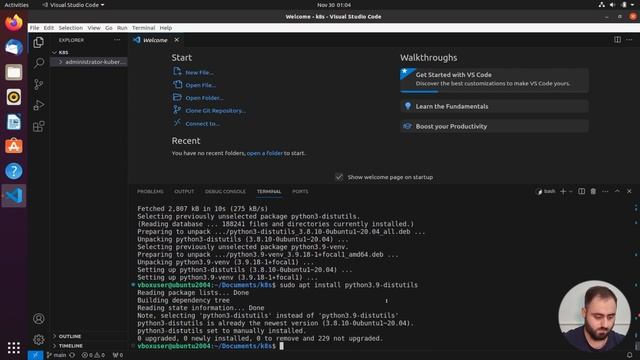Image resolution: width=640 pixels, height=360 pixels.
Task: Open the File menu
Action: coord(34,28)
